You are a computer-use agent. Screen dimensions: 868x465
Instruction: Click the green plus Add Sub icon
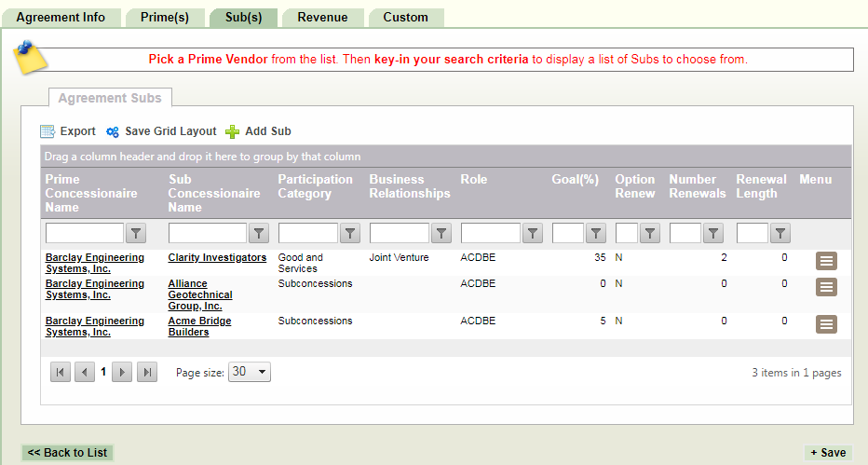point(233,131)
